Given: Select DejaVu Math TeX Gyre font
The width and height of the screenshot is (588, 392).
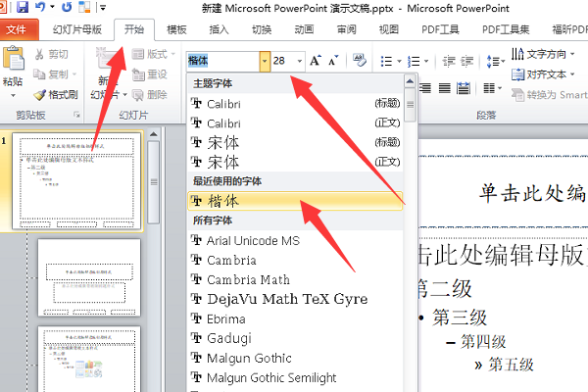Looking at the screenshot, I should point(287,299).
